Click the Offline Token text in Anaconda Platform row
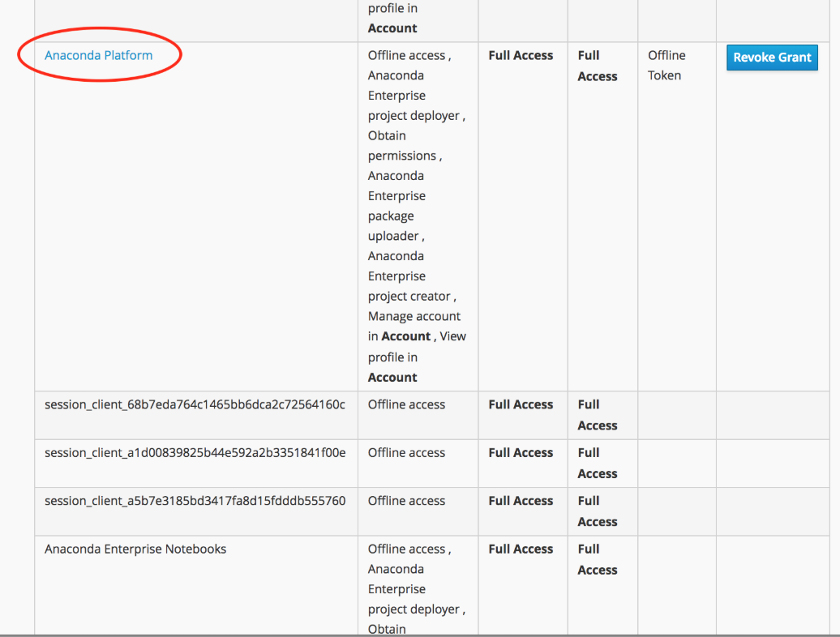The height and width of the screenshot is (637, 840). (x=666, y=65)
